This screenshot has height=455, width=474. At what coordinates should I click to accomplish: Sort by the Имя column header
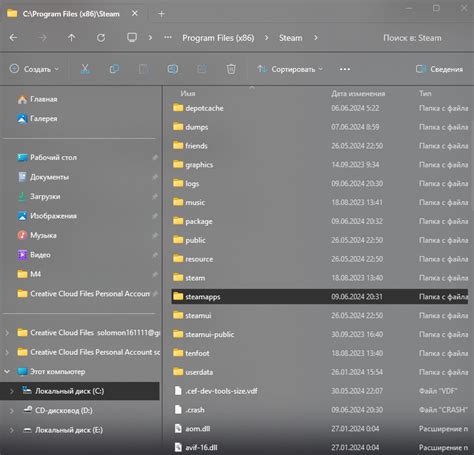(188, 93)
